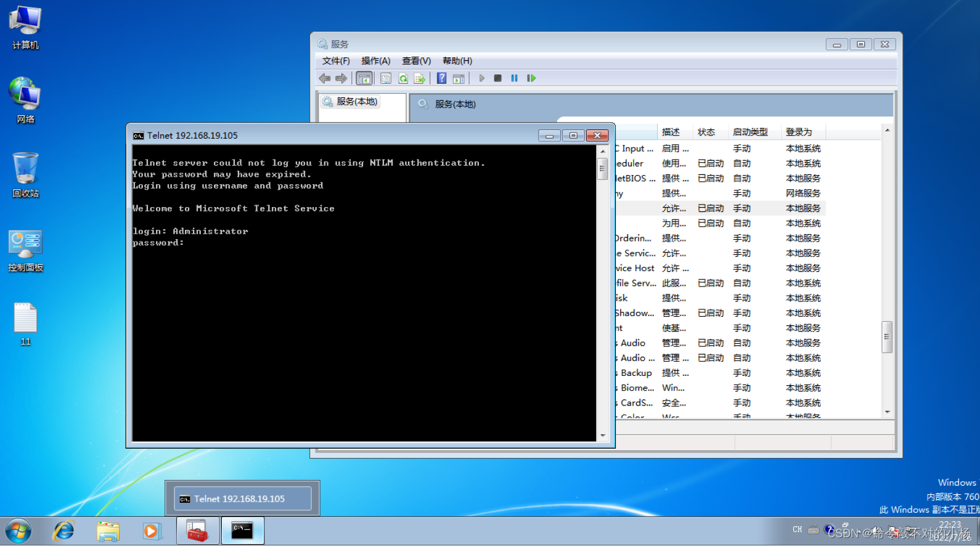
Task: Click the Export List toolbar icon
Action: coord(420,78)
